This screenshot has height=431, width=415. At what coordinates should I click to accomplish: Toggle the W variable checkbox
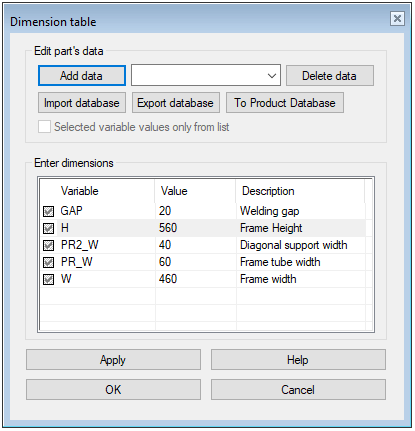point(49,280)
